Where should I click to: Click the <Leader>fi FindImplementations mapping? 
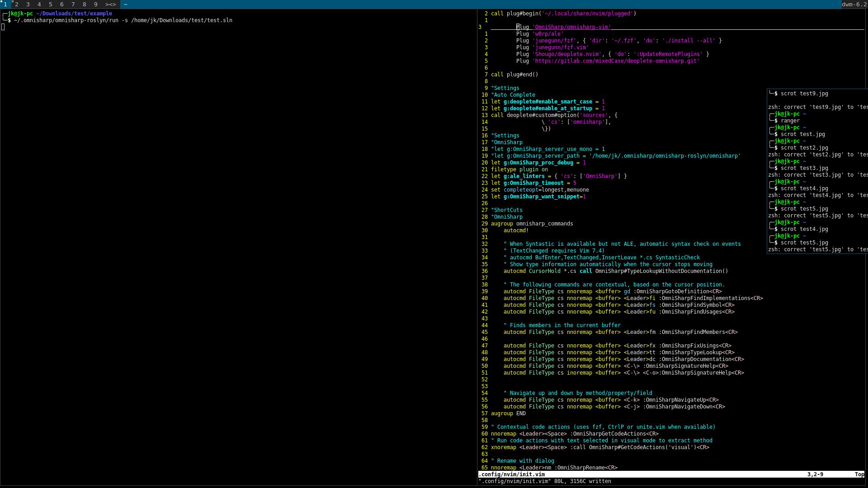pyautogui.click(x=633, y=298)
